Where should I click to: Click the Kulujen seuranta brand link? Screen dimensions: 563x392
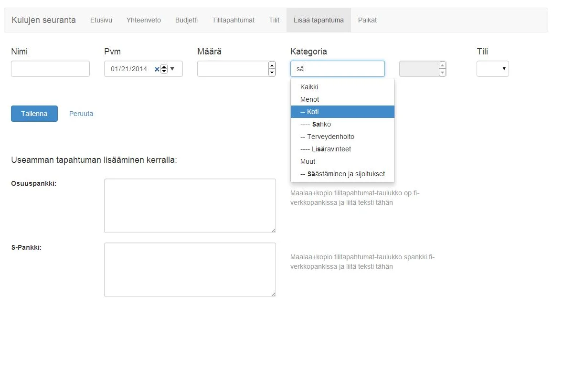click(x=43, y=20)
